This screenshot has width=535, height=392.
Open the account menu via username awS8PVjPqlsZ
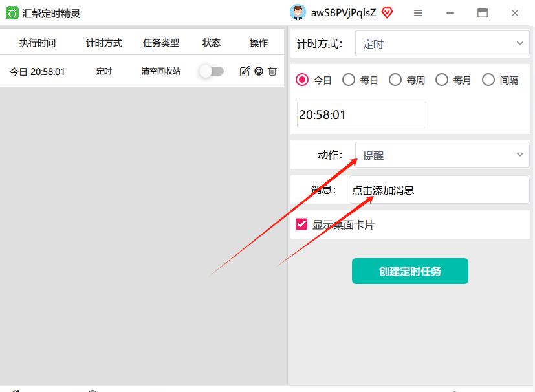click(344, 12)
